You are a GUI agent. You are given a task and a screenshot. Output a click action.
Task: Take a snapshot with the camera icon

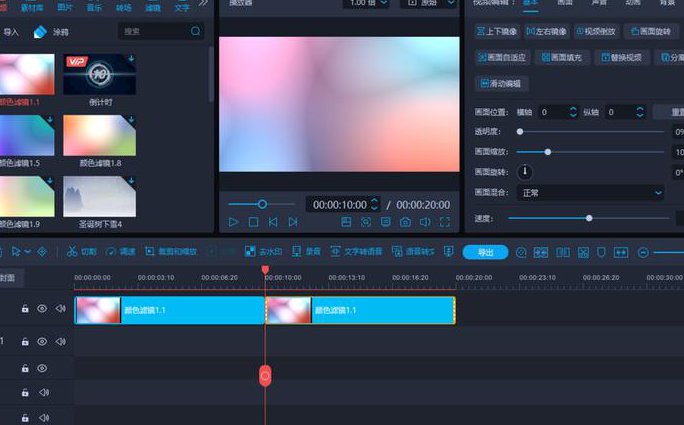click(x=405, y=222)
